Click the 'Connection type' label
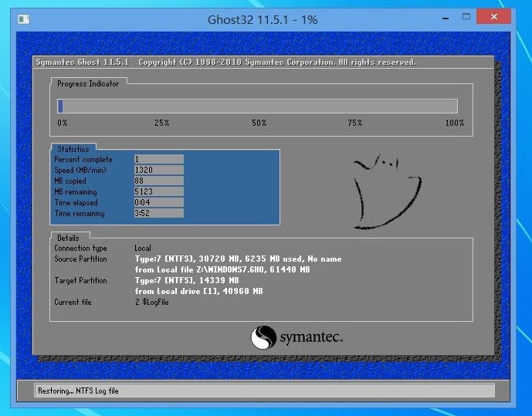This screenshot has height=416, width=532. pyautogui.click(x=80, y=249)
